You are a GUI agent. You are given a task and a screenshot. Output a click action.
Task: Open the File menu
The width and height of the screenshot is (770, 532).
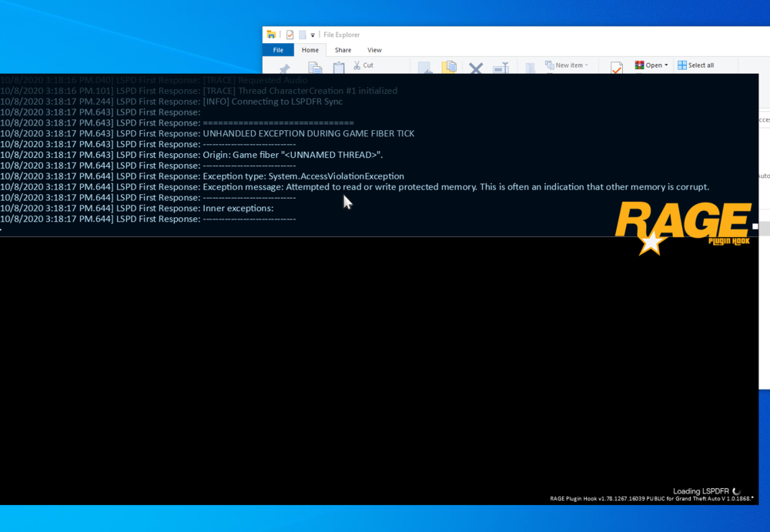(x=278, y=49)
